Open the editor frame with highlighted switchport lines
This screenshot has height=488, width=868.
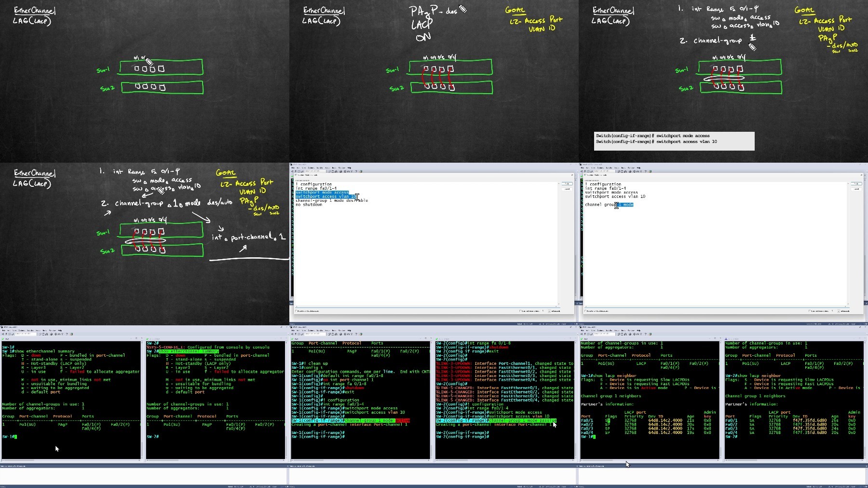click(434, 244)
